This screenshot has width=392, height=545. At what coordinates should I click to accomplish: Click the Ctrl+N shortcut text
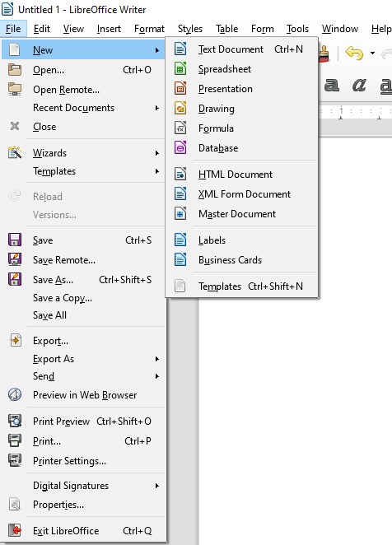point(289,49)
